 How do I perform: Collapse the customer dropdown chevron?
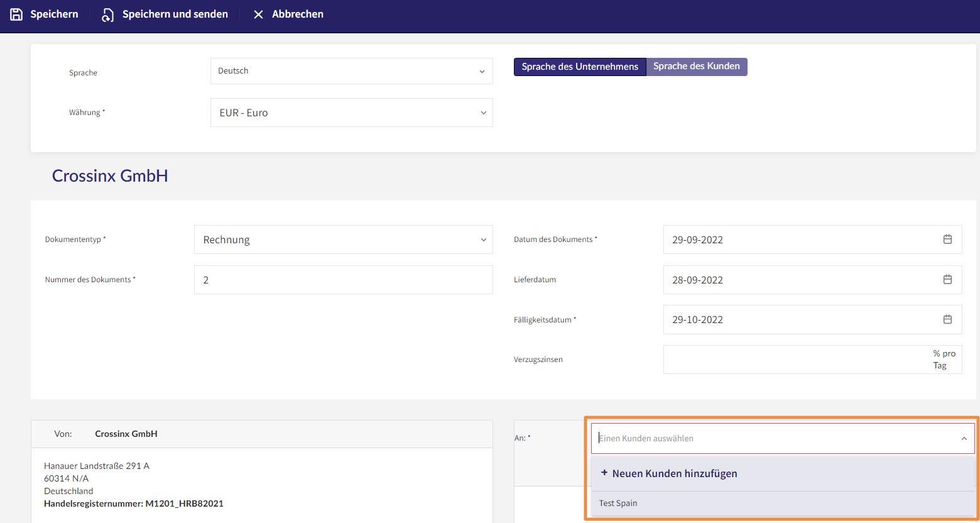[964, 439]
